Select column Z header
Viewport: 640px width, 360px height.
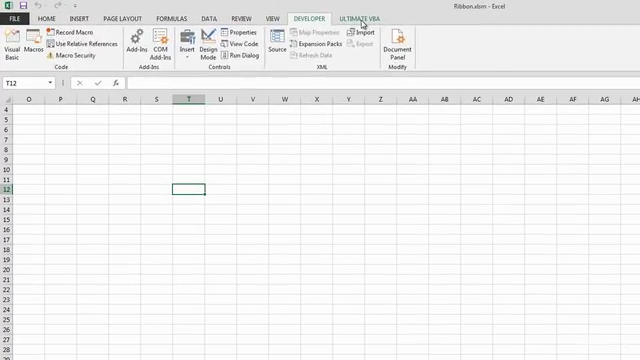(x=380, y=99)
